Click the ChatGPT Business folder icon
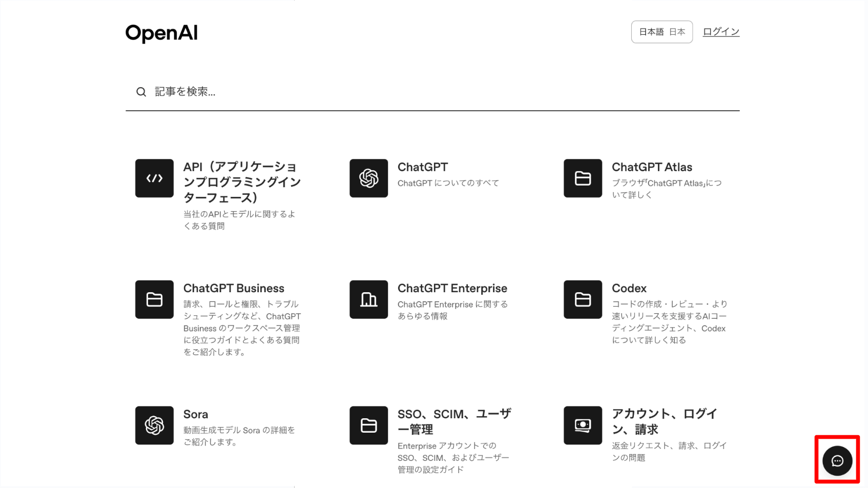The width and height of the screenshot is (868, 488). tap(154, 299)
